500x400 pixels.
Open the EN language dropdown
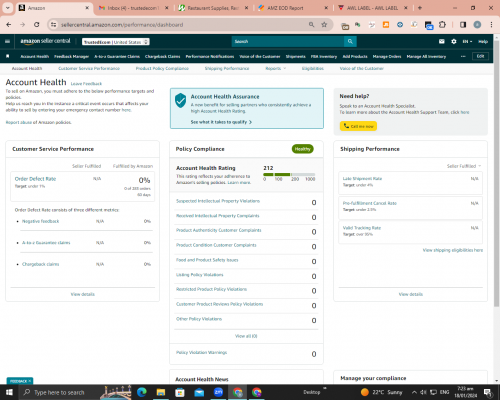(467, 41)
